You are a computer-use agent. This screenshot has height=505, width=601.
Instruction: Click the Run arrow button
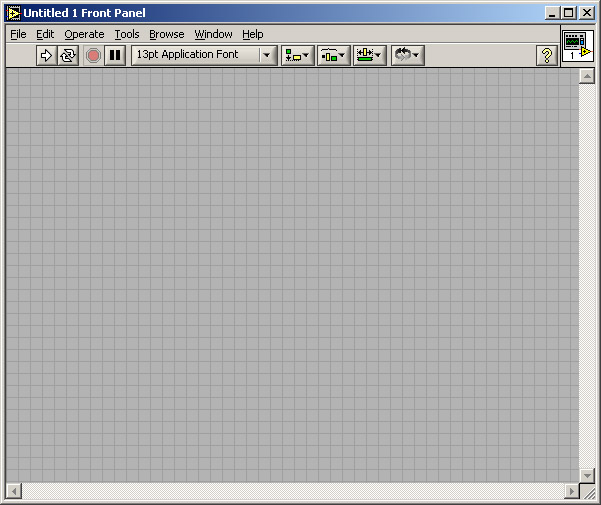point(46,56)
